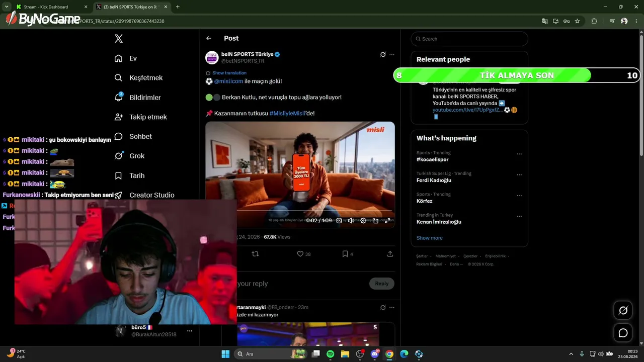Viewport: 644px width, 362px height.
Task: Open account menu for @BurakAltun20518
Action: coord(190,331)
